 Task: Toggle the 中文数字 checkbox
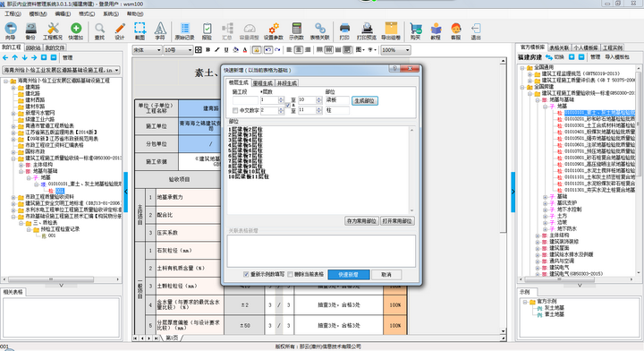[235, 110]
